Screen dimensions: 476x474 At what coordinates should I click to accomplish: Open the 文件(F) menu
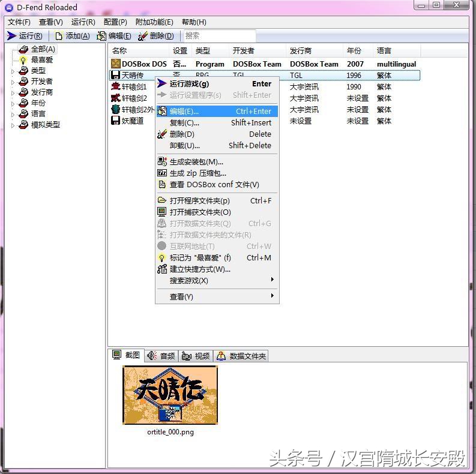19,22
